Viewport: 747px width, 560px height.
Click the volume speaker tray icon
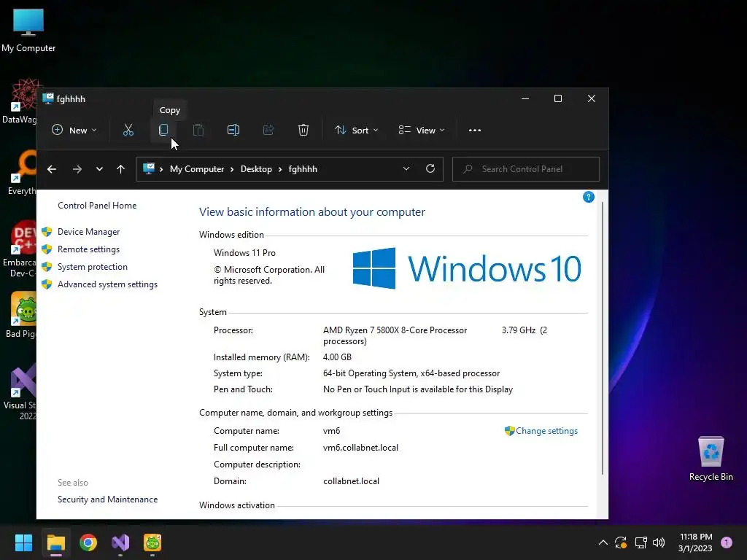pyautogui.click(x=659, y=542)
